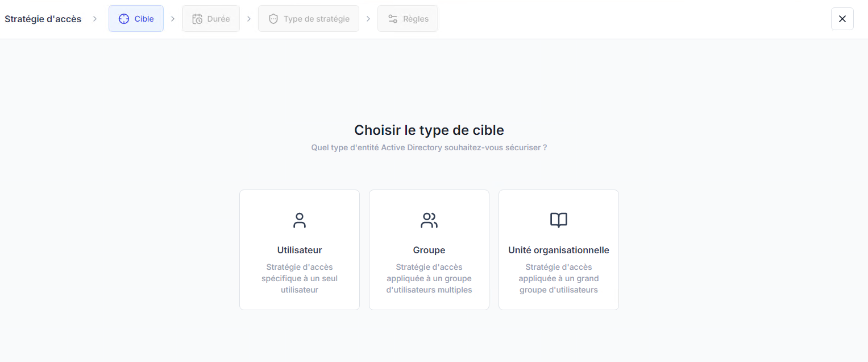Select the single-person icon for Utilisateur
The image size is (868, 362).
300,220
